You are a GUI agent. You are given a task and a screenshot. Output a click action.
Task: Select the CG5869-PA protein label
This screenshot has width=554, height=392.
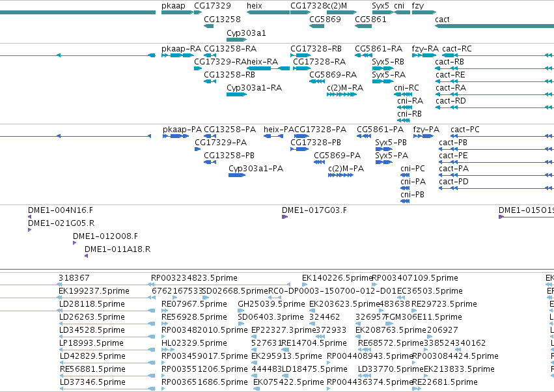click(x=337, y=156)
